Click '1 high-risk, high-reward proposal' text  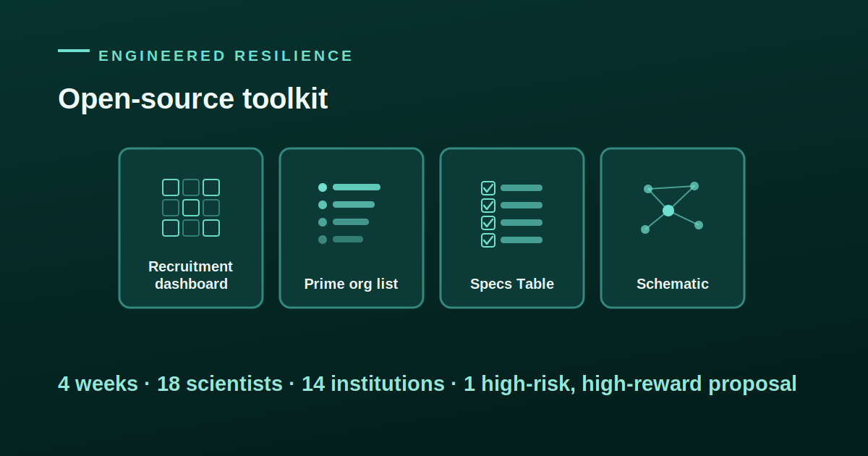click(x=630, y=384)
